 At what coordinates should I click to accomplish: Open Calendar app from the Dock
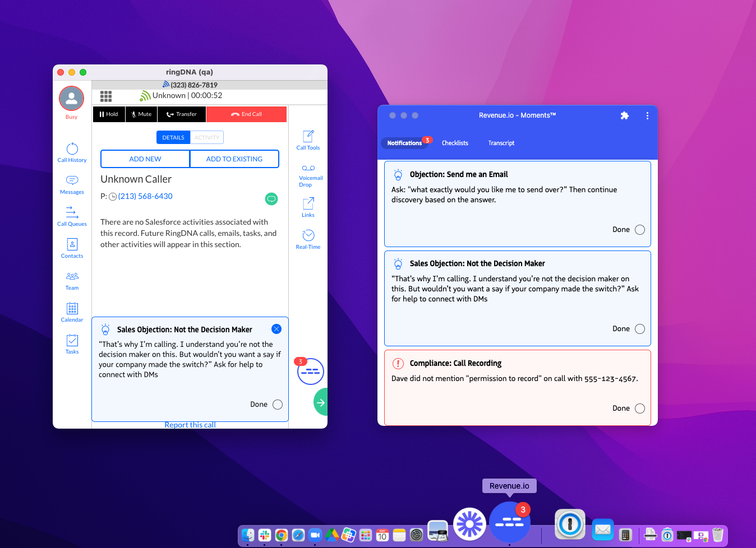pyautogui.click(x=382, y=535)
